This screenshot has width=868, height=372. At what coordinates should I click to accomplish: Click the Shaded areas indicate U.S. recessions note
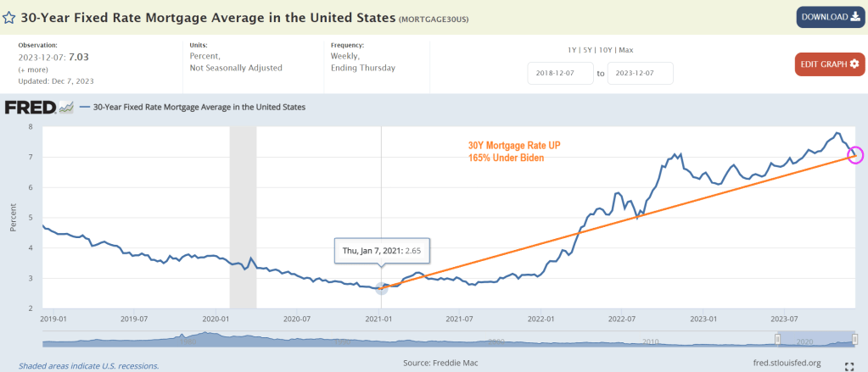(82, 366)
